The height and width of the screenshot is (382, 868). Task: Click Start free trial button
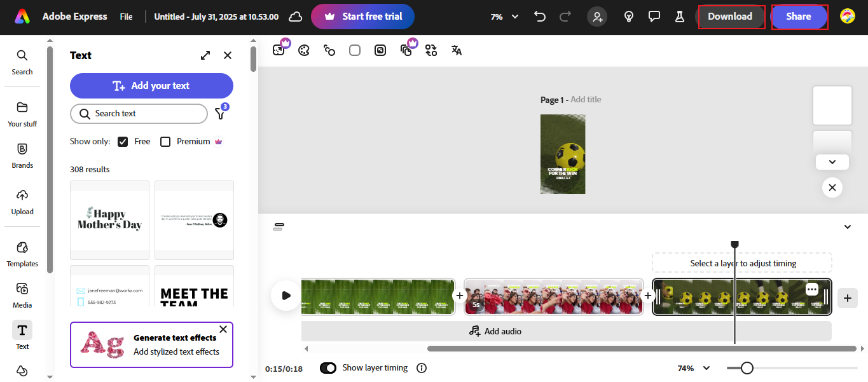coord(362,17)
